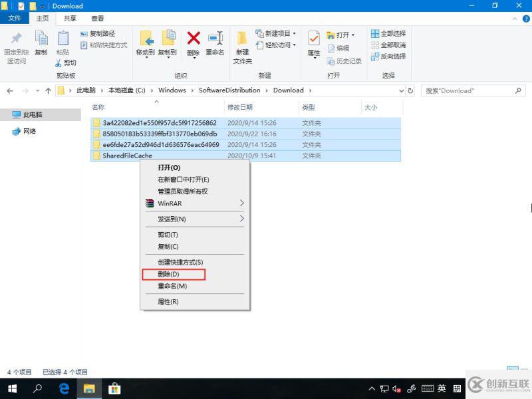Switch to the Share tab
This screenshot has width=532, height=399.
click(x=70, y=19)
